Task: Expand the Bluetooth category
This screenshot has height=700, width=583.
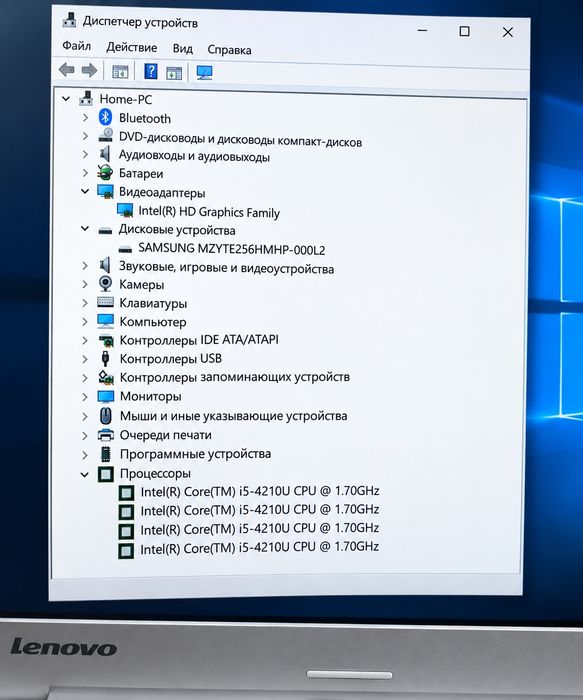Action: point(85,117)
